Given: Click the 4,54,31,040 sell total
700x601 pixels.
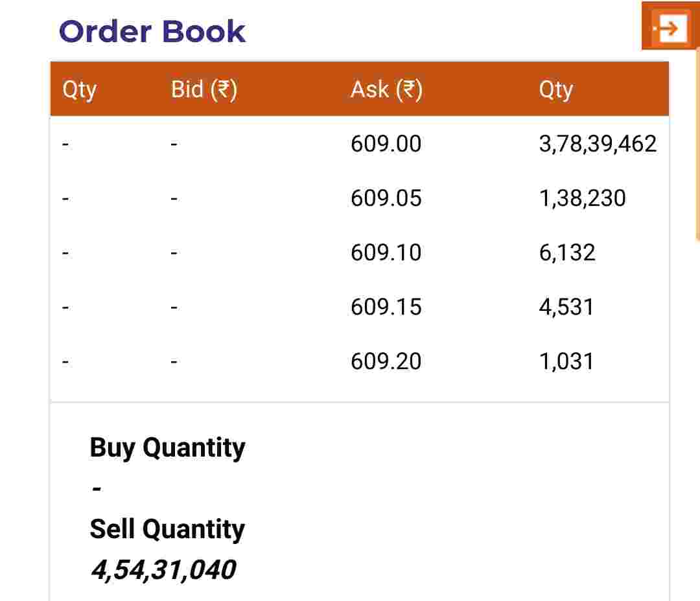Looking at the screenshot, I should pyautogui.click(x=163, y=570).
